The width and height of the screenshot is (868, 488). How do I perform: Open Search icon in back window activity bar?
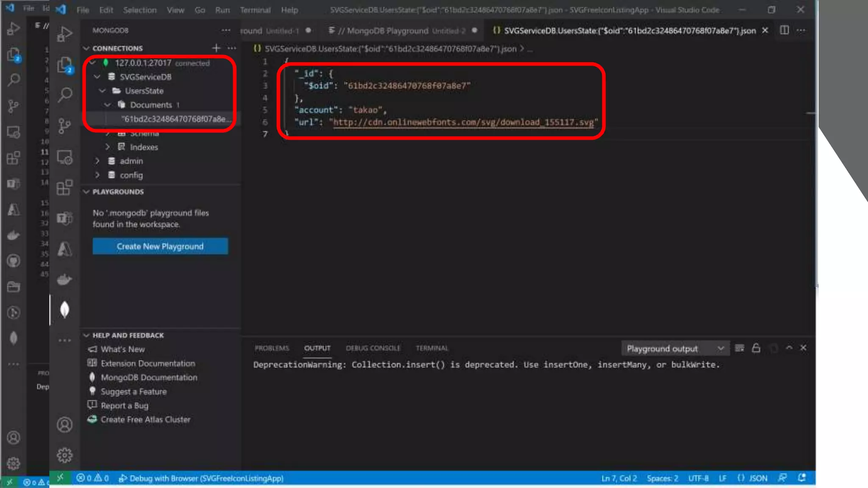tap(14, 80)
